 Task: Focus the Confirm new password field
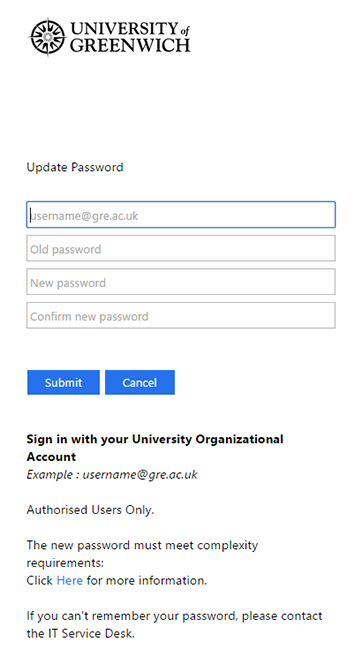[x=181, y=316]
